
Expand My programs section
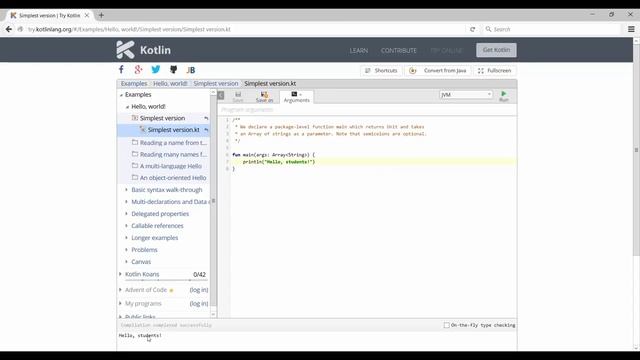(x=120, y=304)
